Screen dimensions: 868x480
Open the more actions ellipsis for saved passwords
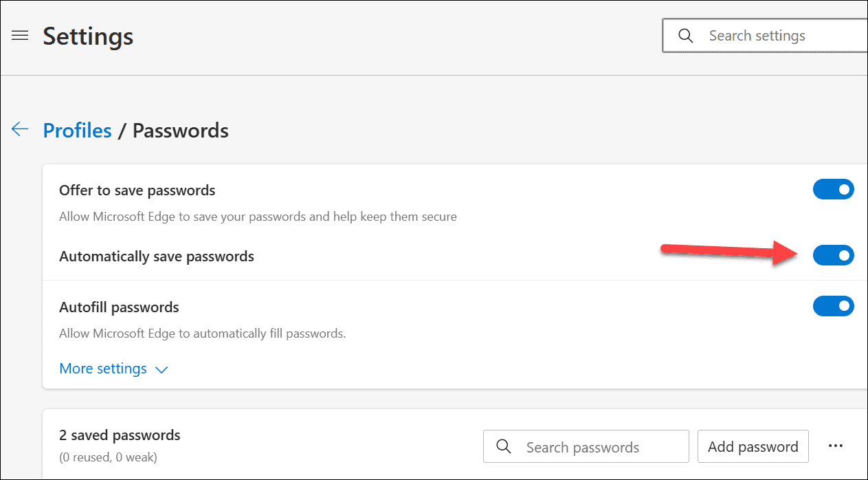click(x=836, y=446)
